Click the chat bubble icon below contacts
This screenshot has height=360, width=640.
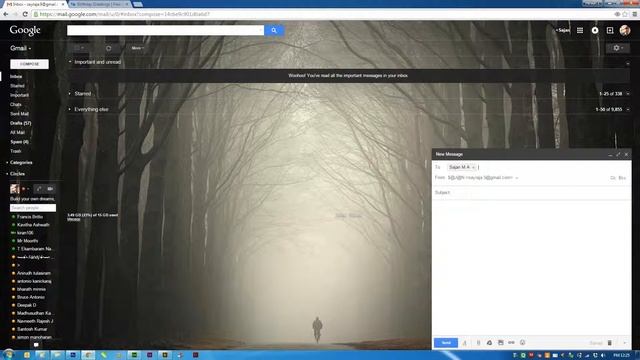click(36, 345)
